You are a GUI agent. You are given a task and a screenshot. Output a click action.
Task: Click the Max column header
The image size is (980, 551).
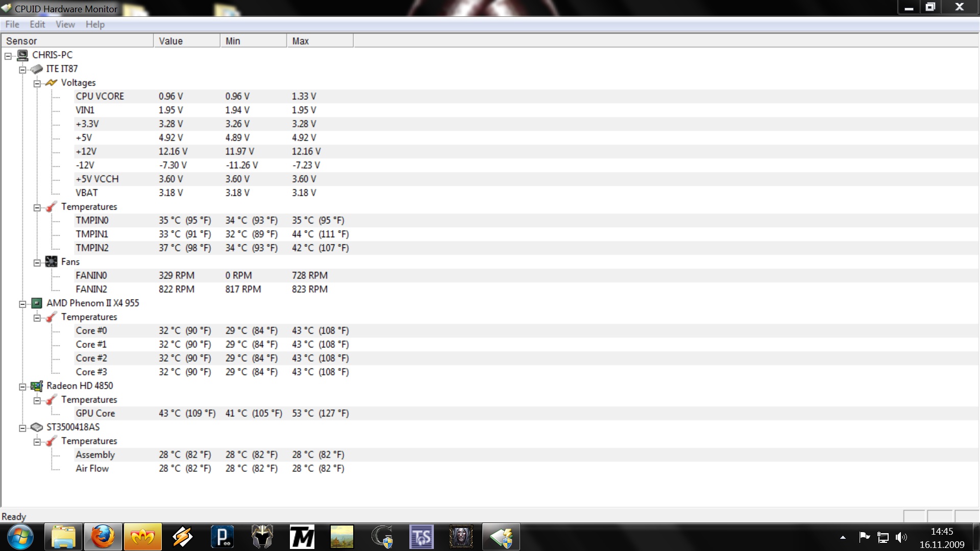coord(320,41)
